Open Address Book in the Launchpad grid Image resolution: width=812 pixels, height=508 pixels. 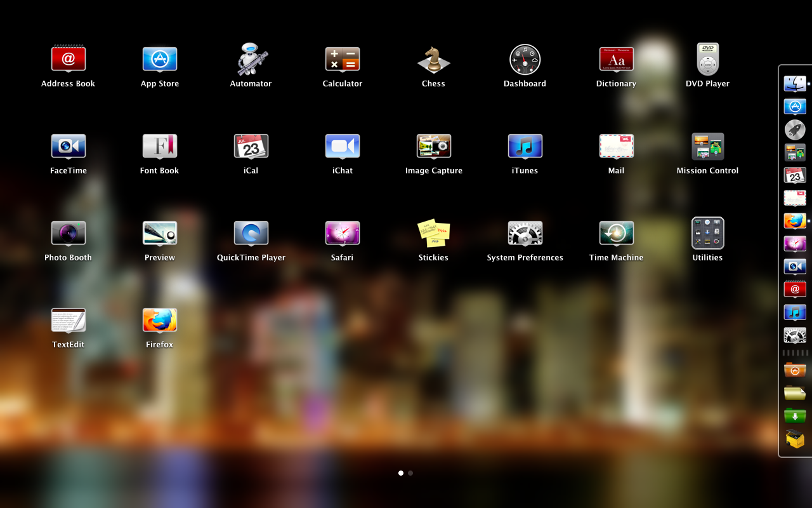click(69, 60)
